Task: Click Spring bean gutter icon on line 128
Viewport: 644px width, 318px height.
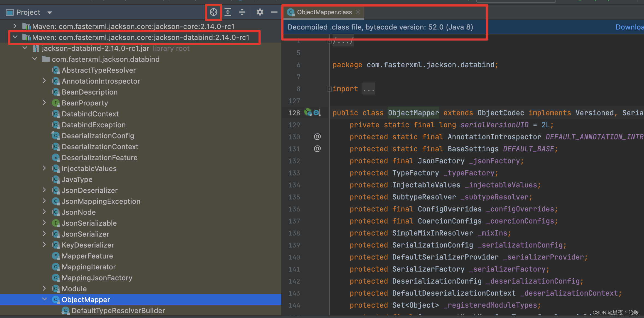Action: coord(308,113)
